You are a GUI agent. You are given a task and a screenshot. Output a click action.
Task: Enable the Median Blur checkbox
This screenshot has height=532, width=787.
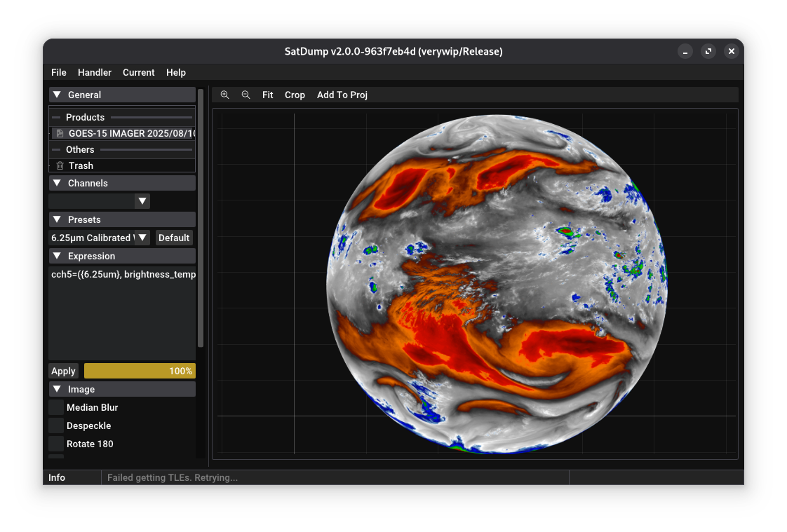click(x=56, y=407)
